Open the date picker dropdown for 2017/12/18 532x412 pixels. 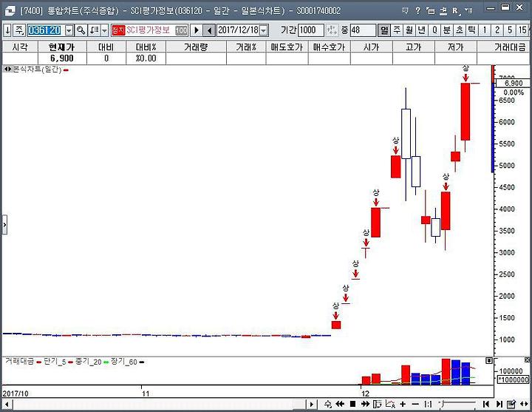(x=264, y=30)
